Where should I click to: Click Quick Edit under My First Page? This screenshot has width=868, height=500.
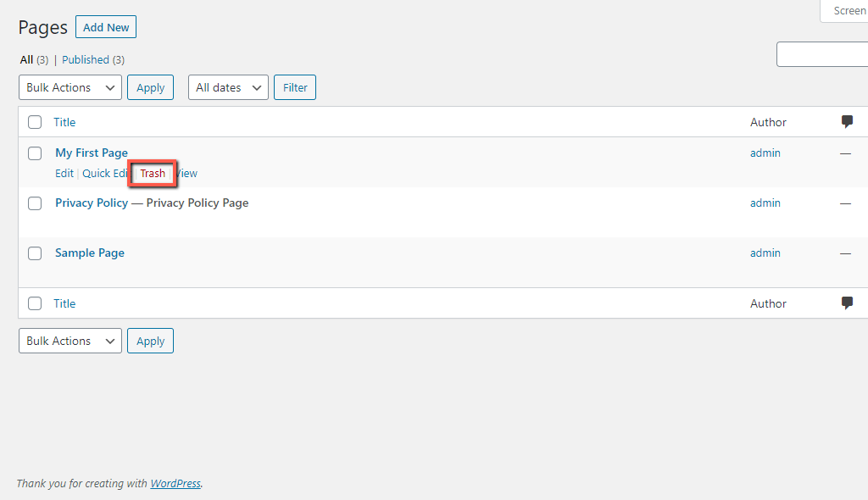pyautogui.click(x=105, y=174)
